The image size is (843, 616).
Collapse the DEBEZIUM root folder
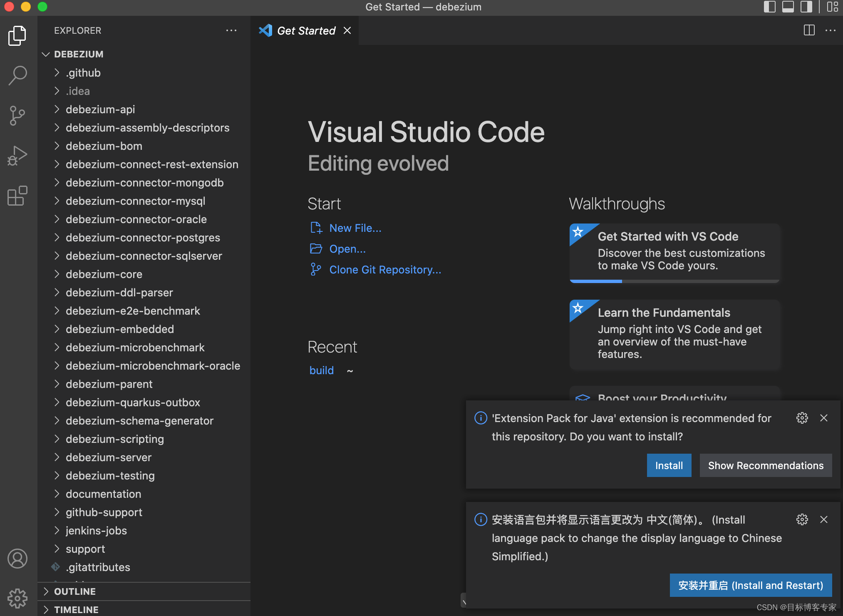click(46, 54)
